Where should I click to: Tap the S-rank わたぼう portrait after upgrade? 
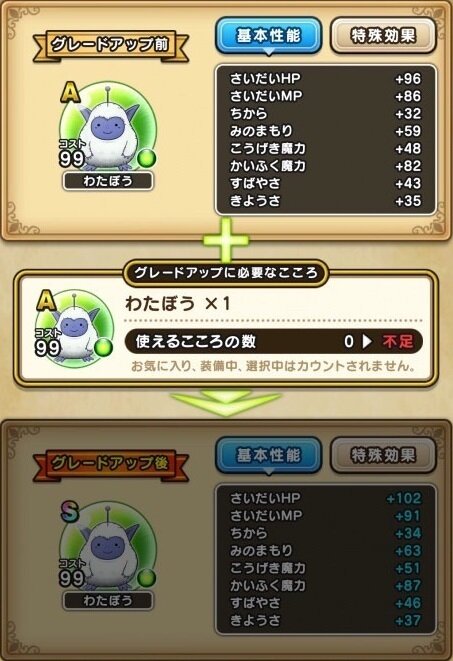[x=107, y=548]
